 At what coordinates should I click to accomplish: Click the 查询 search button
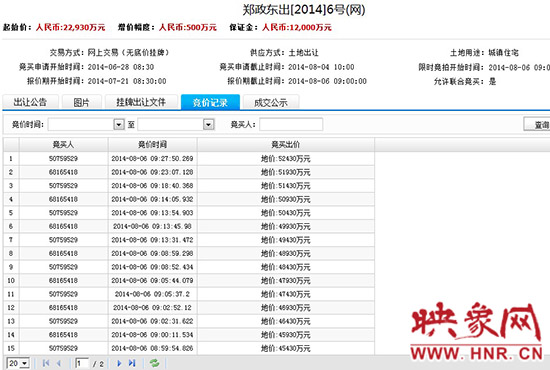tap(537, 125)
